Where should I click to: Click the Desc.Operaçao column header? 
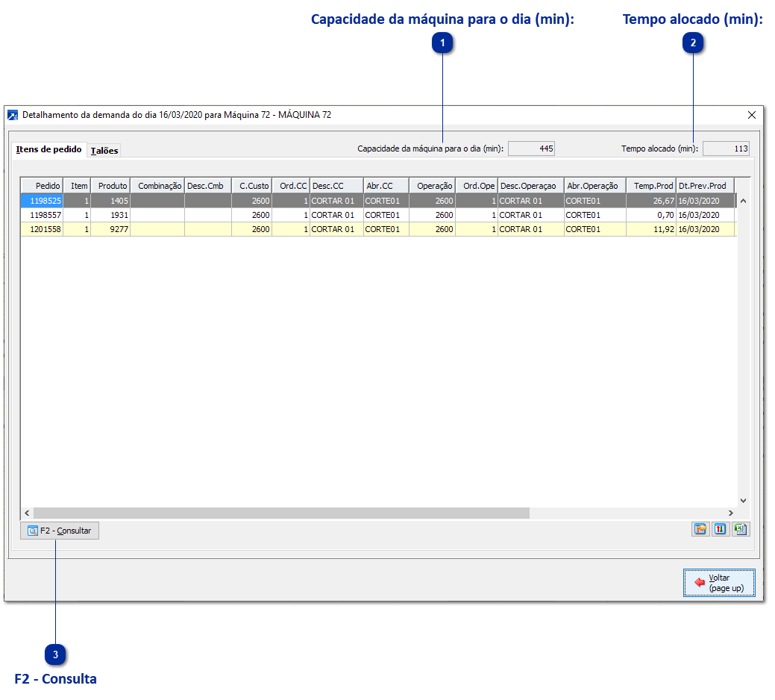pyautogui.click(x=531, y=186)
